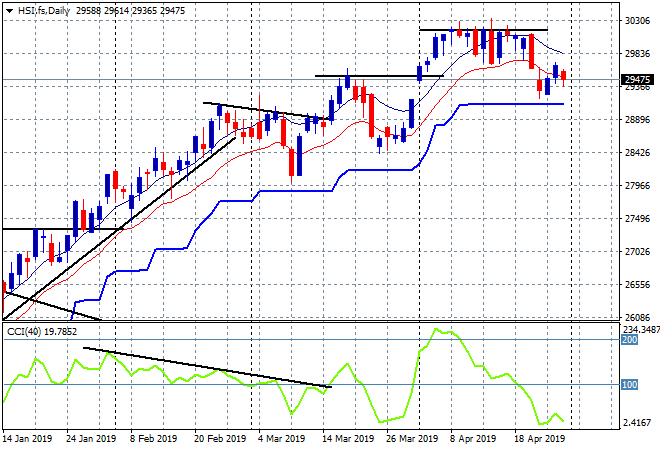The width and height of the screenshot is (660, 450).
Task: Click the 30306 price axis label
Action: [637, 20]
